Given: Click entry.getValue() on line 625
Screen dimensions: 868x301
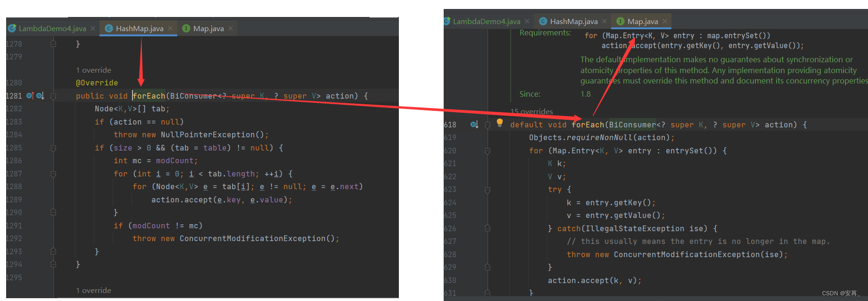Looking at the screenshot, I should (x=622, y=216).
